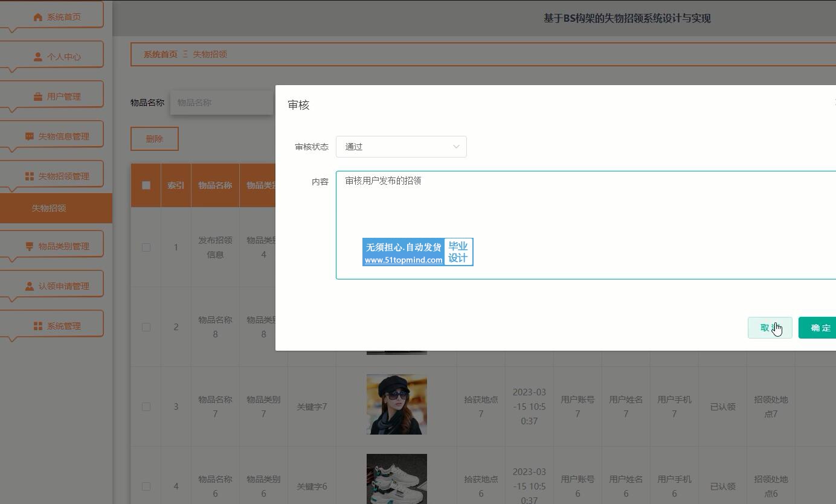Check the checkbox for row 2

point(146,327)
